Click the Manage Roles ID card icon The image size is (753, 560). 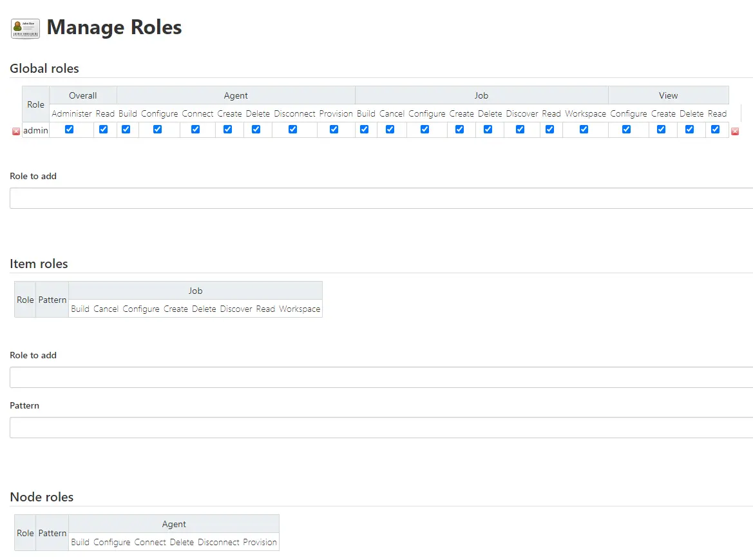click(25, 28)
